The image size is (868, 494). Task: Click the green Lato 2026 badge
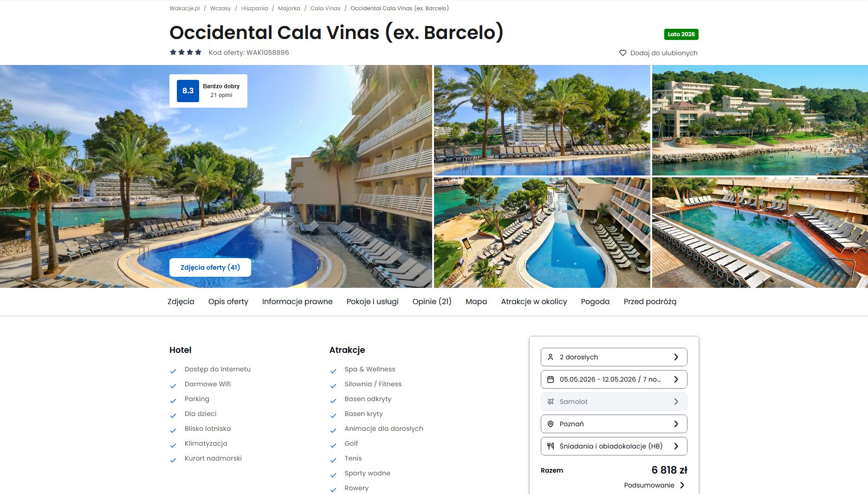681,34
